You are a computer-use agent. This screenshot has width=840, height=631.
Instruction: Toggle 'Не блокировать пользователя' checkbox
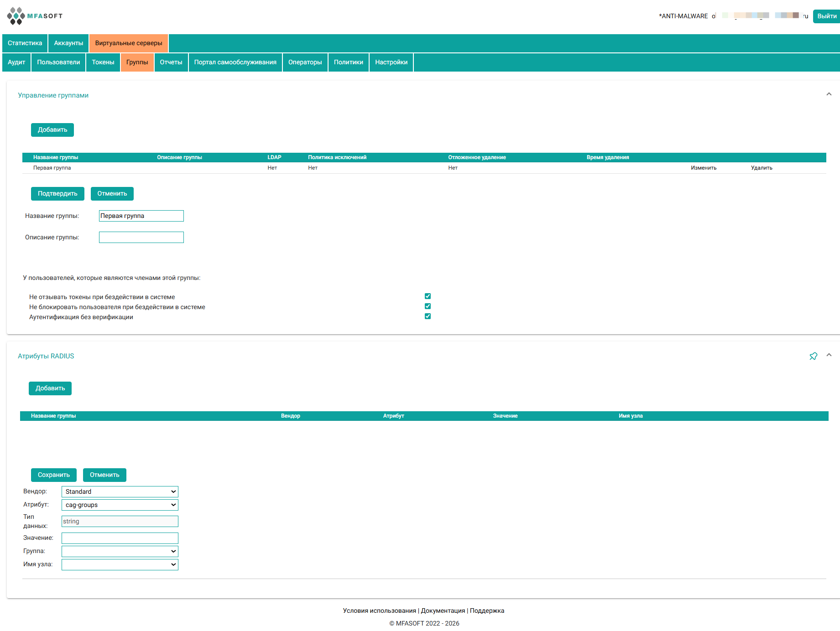(428, 306)
